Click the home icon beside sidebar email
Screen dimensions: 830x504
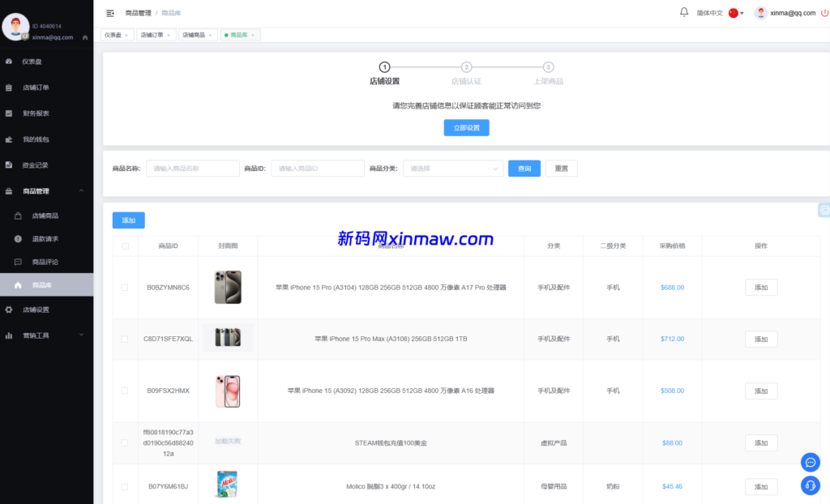coord(85,37)
